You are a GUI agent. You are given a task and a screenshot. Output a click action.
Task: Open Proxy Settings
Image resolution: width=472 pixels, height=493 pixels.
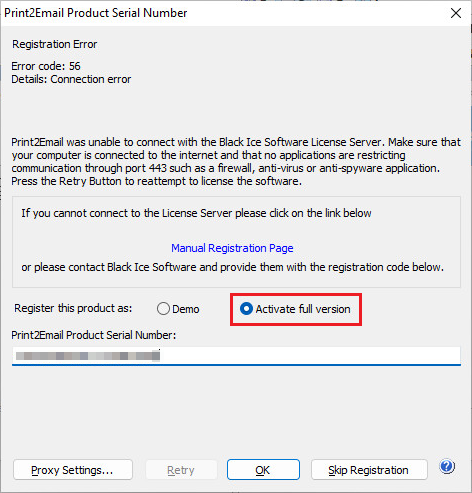73,470
